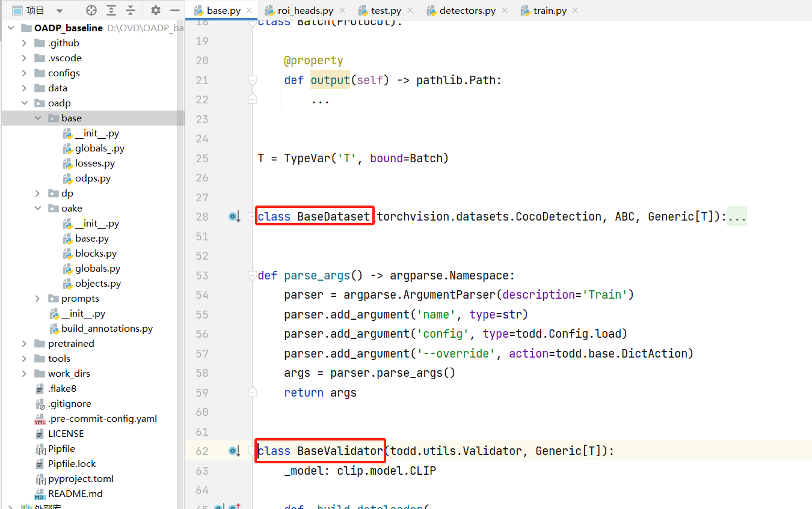This screenshot has height=509, width=812.
Task: Click on 'BaseDataset' class name
Action: pos(333,216)
